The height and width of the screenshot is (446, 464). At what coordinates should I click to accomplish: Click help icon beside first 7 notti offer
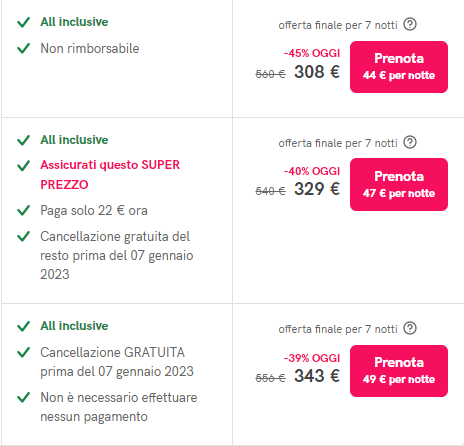410,24
